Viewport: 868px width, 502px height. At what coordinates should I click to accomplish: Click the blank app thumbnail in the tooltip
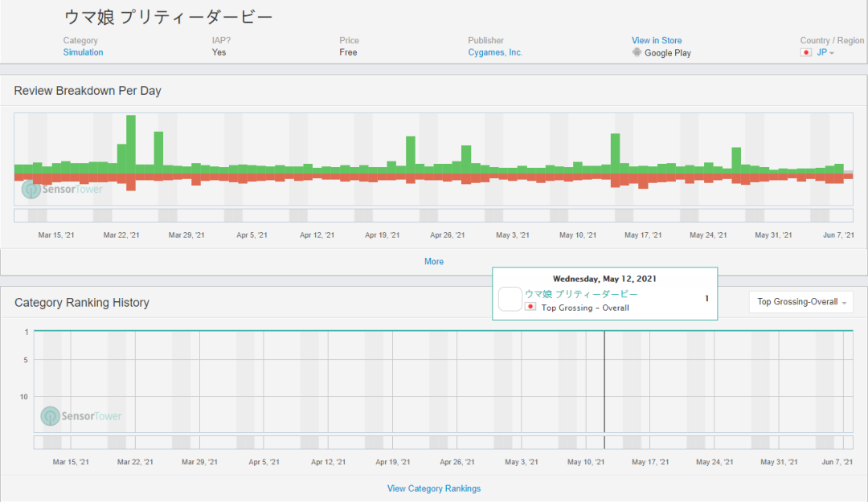pyautogui.click(x=510, y=299)
